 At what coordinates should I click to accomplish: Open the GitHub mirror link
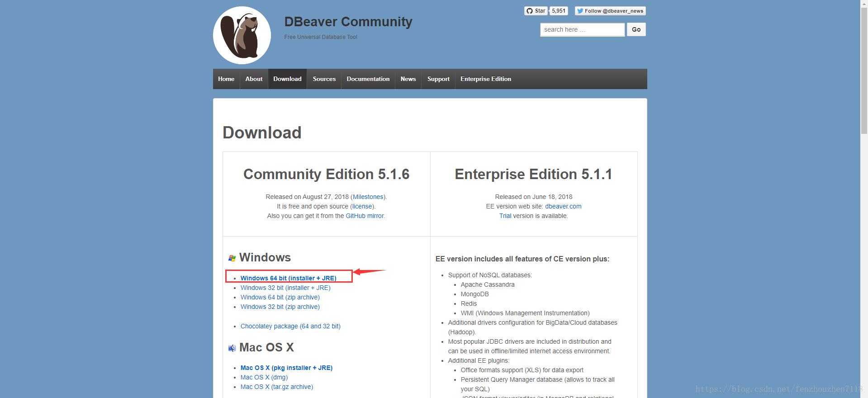[365, 216]
